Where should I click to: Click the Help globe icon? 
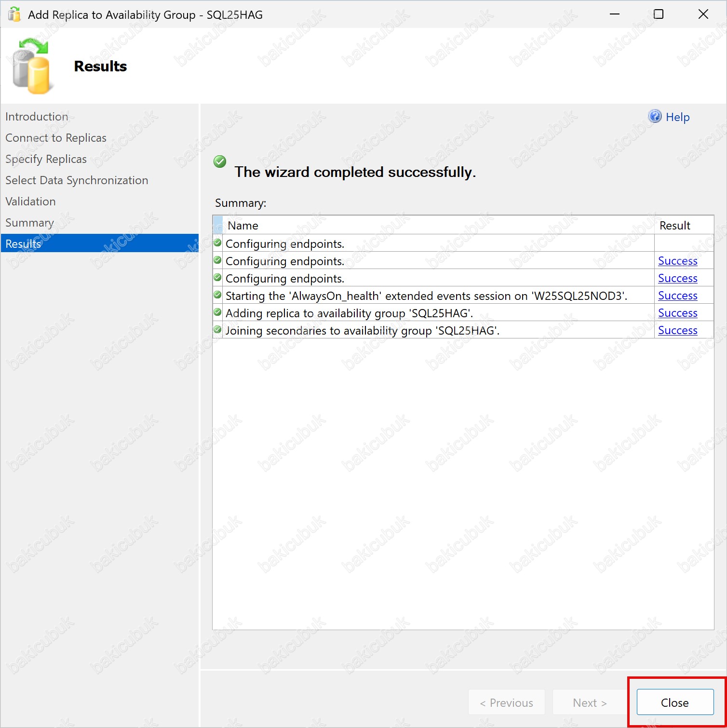655,116
